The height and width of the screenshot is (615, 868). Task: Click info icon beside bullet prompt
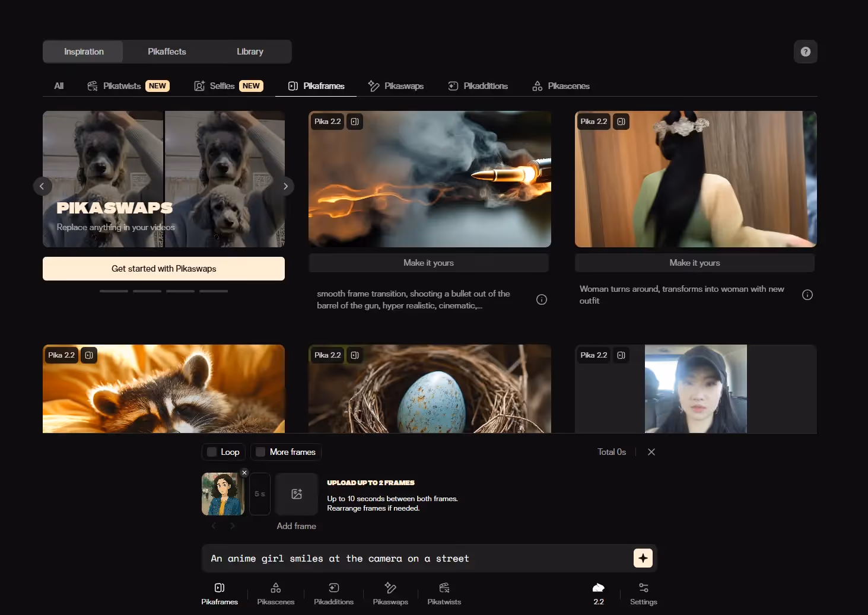[x=542, y=299]
